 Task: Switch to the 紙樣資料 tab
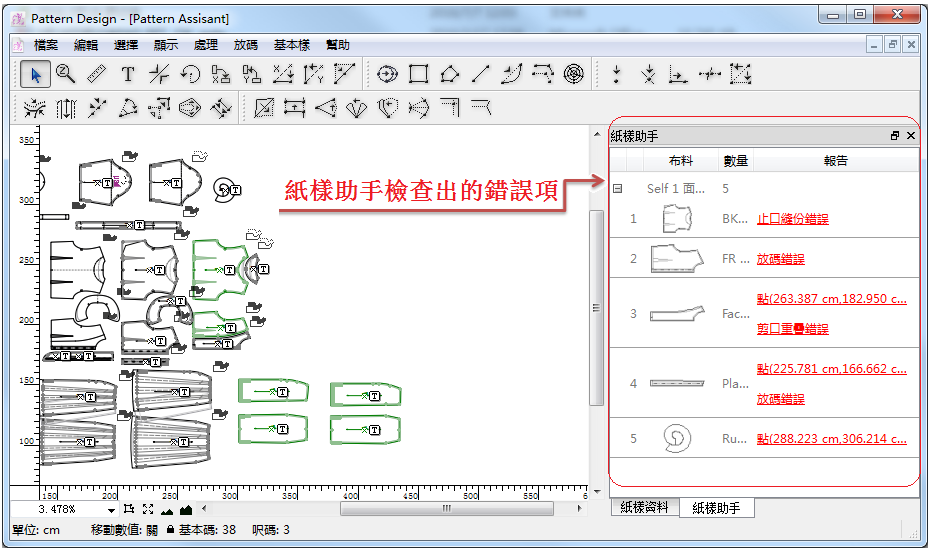click(644, 508)
